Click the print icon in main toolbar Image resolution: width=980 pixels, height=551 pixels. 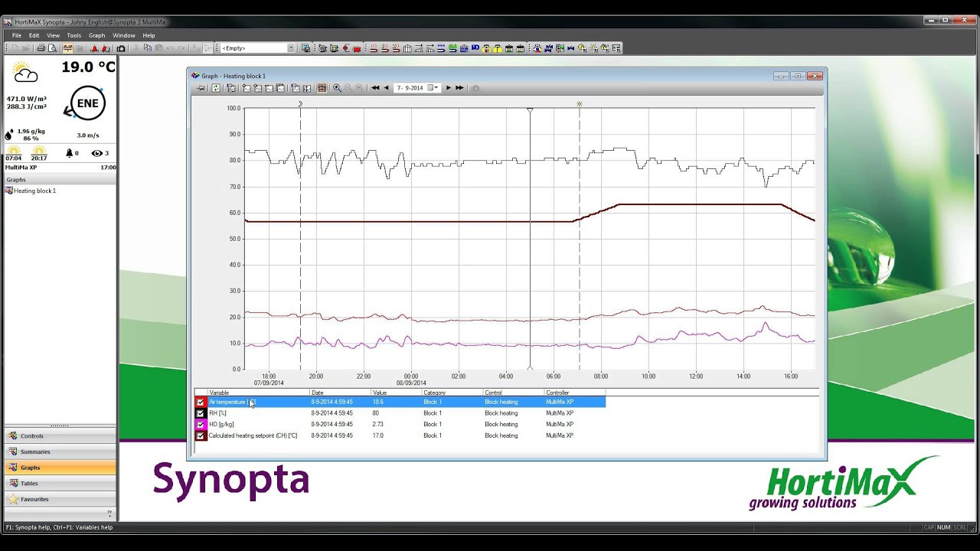coord(41,48)
